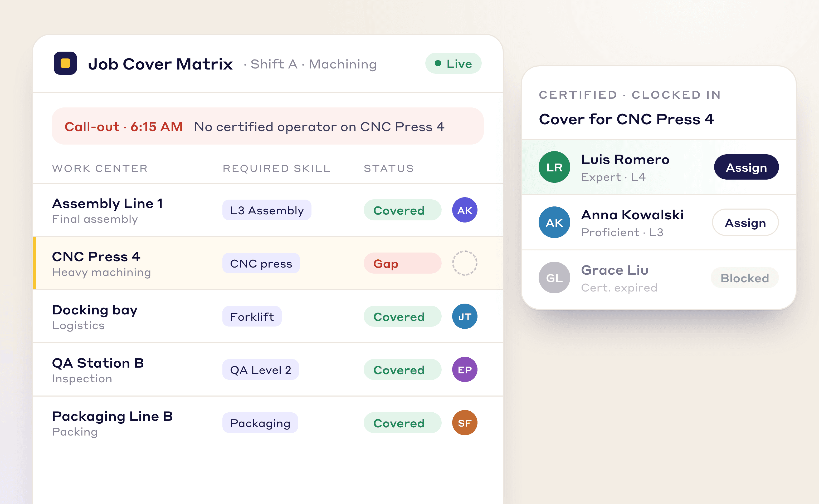Click Grace Liu's GL avatar

point(554,278)
